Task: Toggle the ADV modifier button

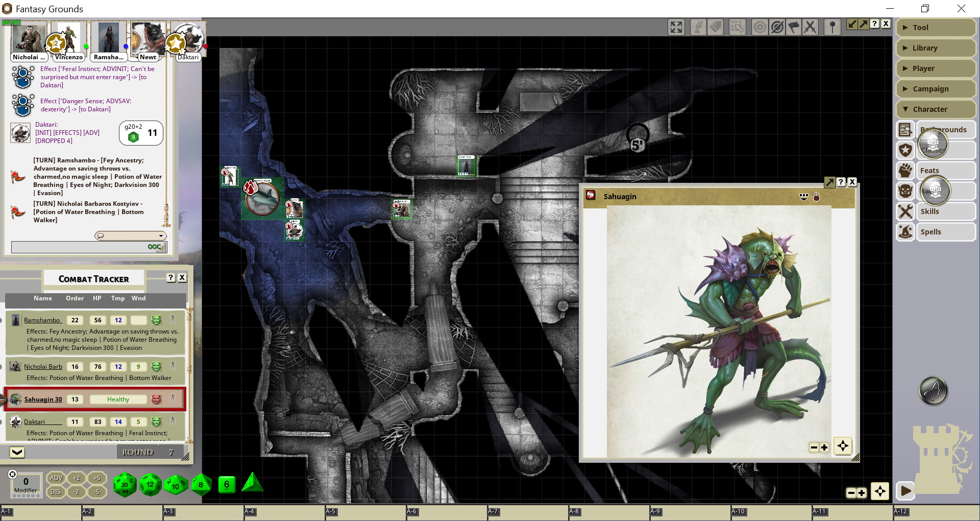Action: coord(56,478)
